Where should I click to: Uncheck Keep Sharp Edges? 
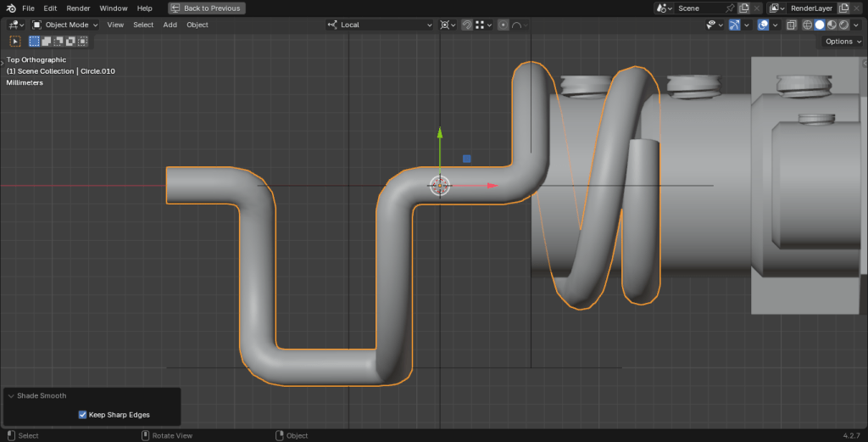tap(82, 415)
